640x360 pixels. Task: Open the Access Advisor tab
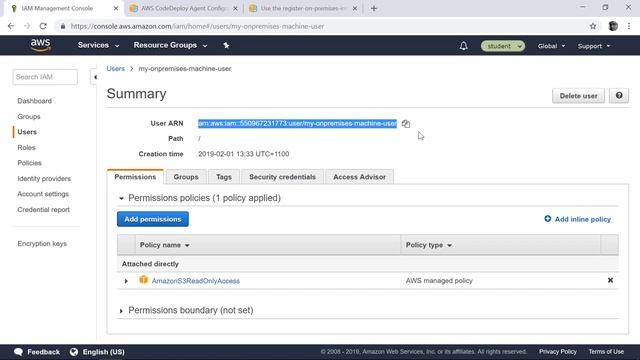click(360, 177)
